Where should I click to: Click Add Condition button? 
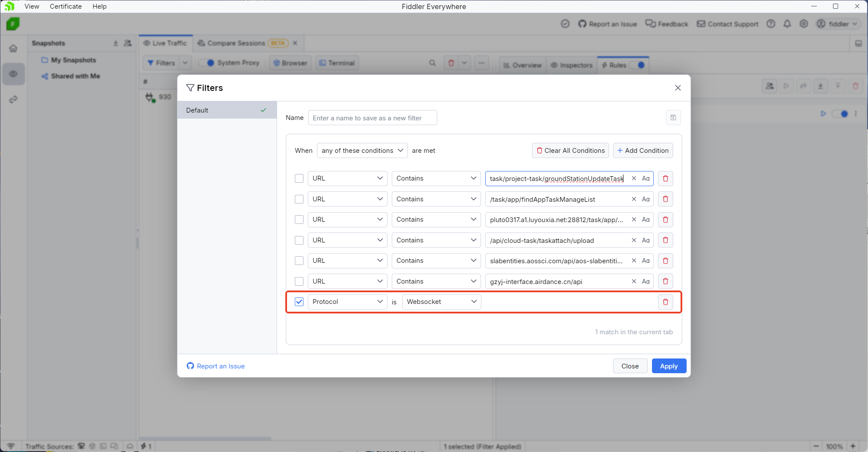(x=643, y=151)
